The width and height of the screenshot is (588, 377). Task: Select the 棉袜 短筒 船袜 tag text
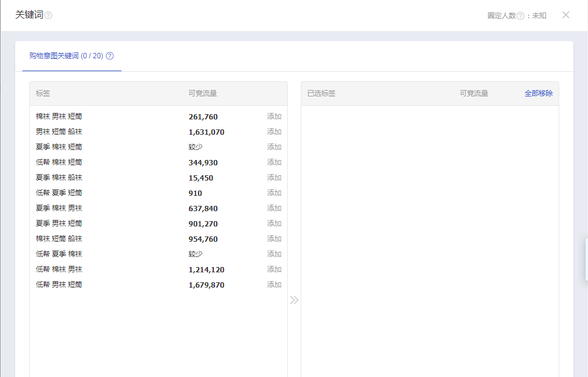click(59, 239)
